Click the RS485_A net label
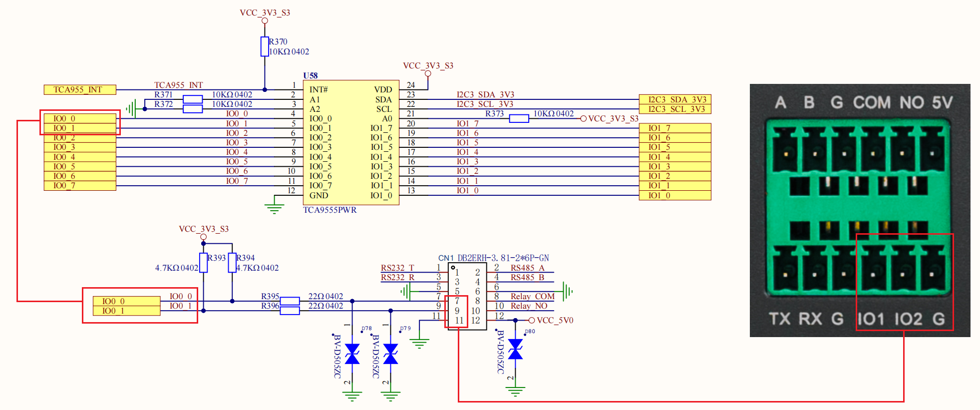The width and height of the screenshot is (980, 410). coord(527,268)
